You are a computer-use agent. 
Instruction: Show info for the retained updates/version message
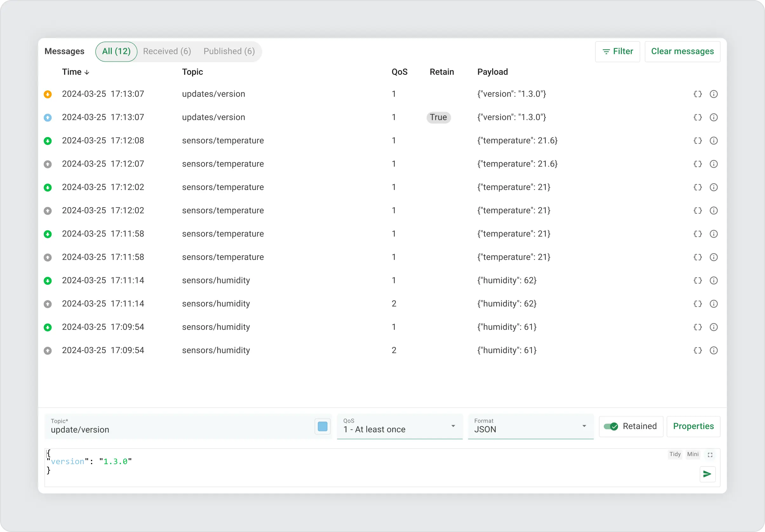pyautogui.click(x=713, y=117)
